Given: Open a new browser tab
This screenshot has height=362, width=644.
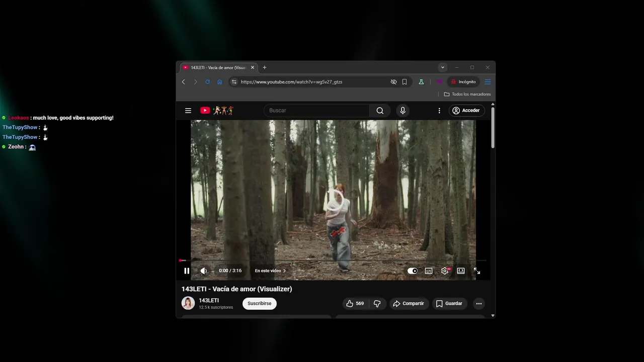Looking at the screenshot, I should pyautogui.click(x=265, y=68).
